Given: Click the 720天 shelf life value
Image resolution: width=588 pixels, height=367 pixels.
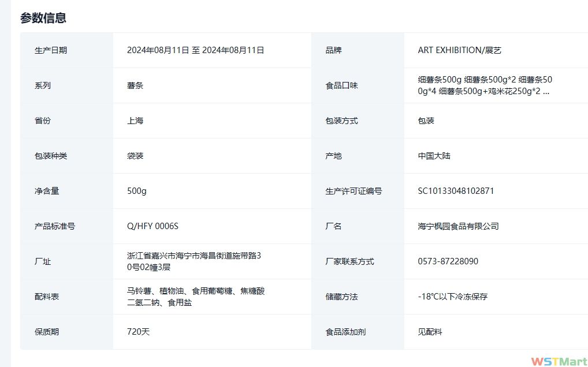Looking at the screenshot, I should pyautogui.click(x=138, y=332).
